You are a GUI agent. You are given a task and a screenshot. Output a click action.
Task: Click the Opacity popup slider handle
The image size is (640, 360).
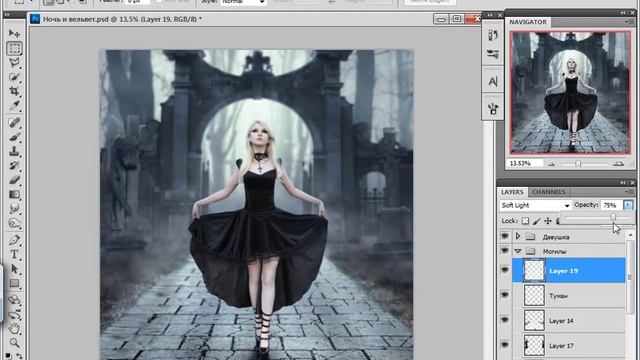point(613,218)
